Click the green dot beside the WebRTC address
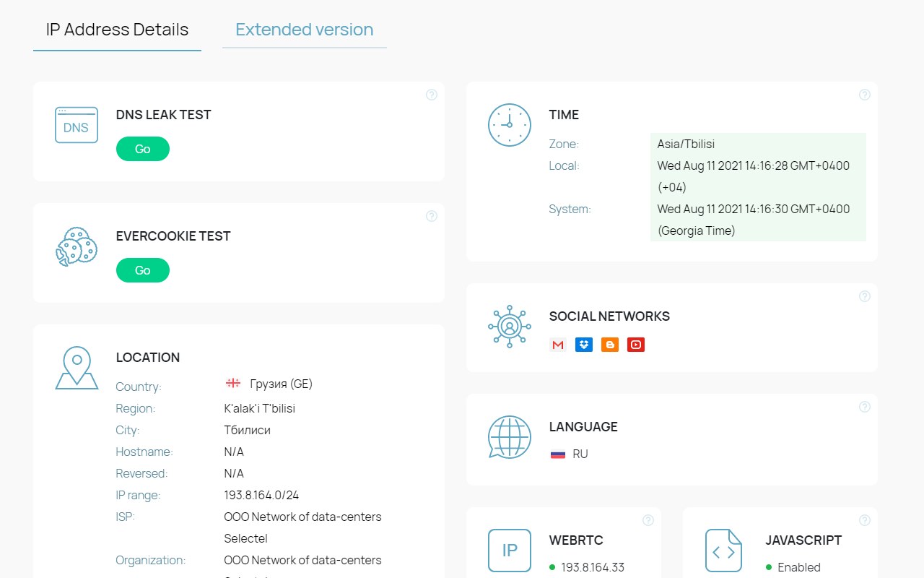The height and width of the screenshot is (578, 924). (x=552, y=567)
